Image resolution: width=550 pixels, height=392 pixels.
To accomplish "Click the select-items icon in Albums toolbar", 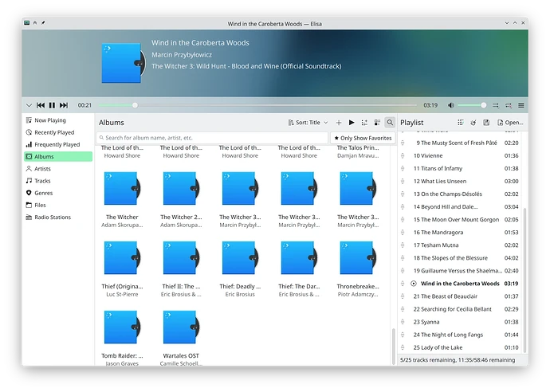I will [364, 123].
